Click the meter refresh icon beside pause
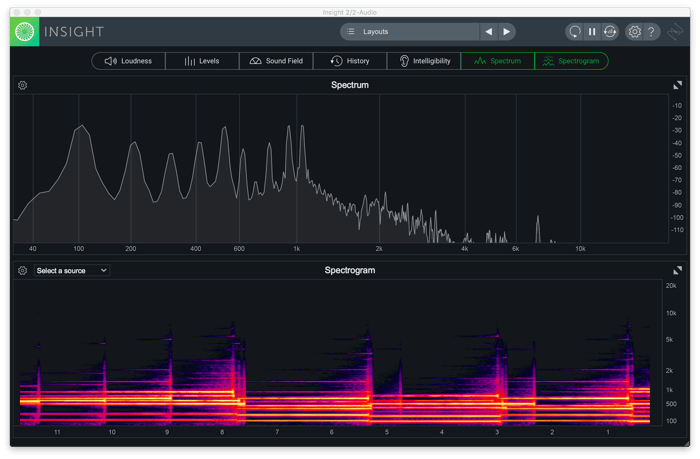Screen dimensions: 700x459 coord(610,32)
